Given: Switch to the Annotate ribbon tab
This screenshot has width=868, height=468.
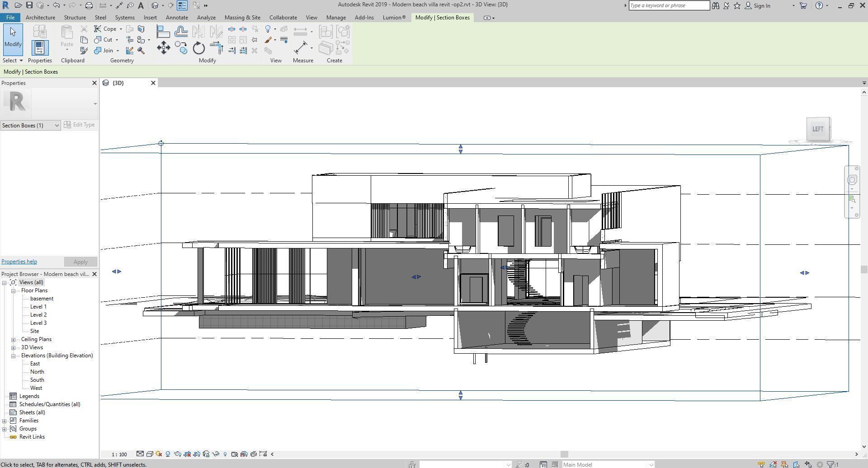Looking at the screenshot, I should pyautogui.click(x=177, y=18).
